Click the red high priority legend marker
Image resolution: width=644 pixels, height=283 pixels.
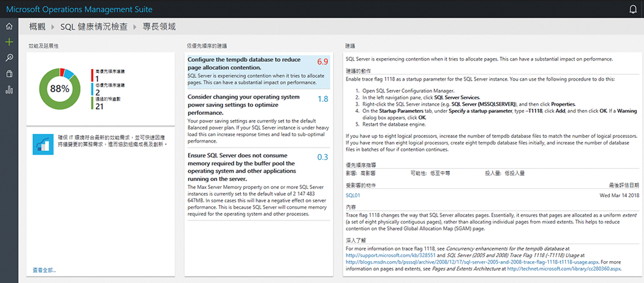point(92,75)
